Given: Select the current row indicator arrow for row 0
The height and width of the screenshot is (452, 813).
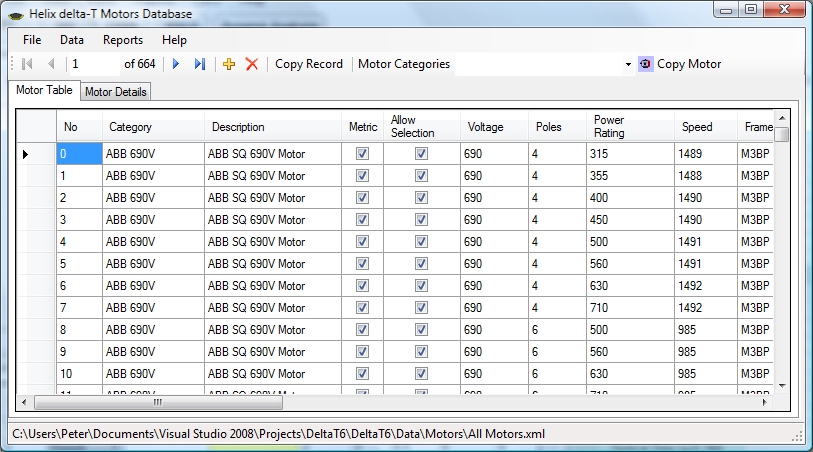Looking at the screenshot, I should (25, 154).
